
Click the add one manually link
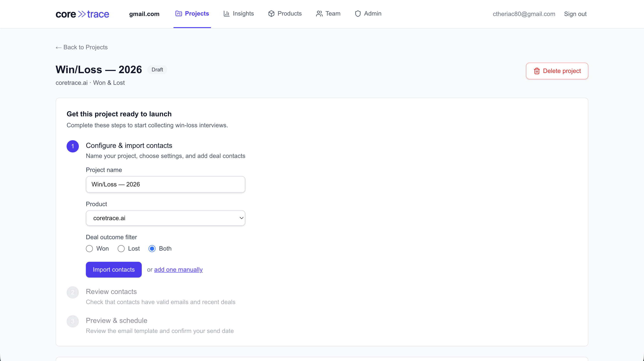(178, 269)
